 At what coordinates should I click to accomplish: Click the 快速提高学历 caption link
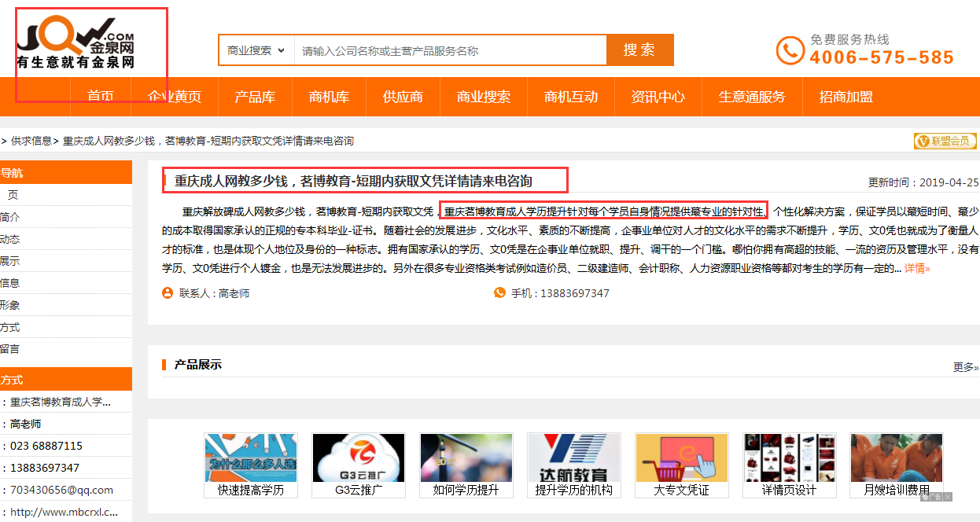[x=251, y=490]
